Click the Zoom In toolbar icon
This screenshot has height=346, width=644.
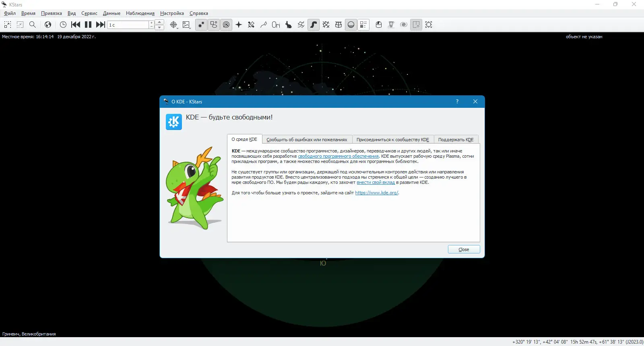click(8, 25)
